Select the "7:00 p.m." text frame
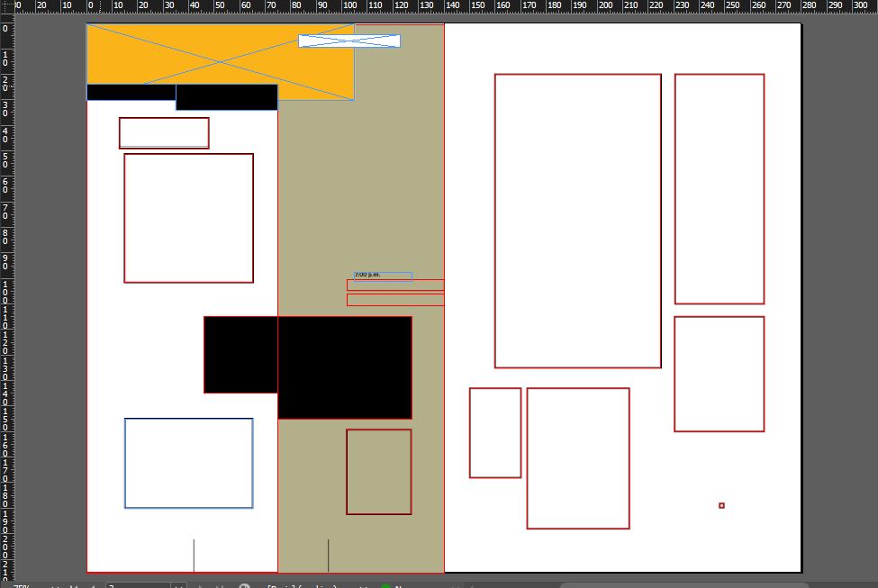 point(383,276)
